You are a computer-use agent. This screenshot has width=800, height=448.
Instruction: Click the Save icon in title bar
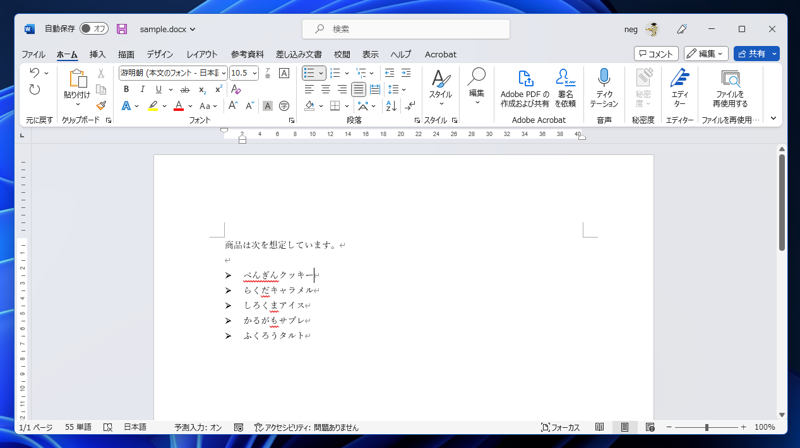[121, 29]
